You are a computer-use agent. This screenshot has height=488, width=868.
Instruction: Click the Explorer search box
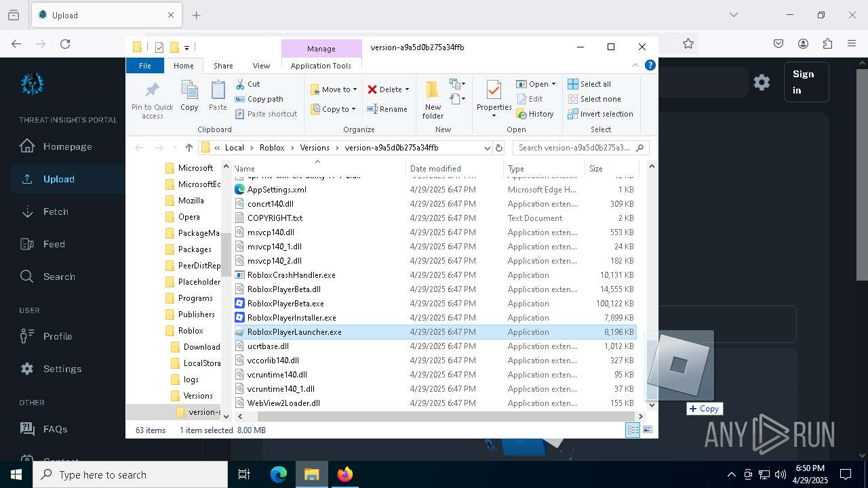(581, 148)
